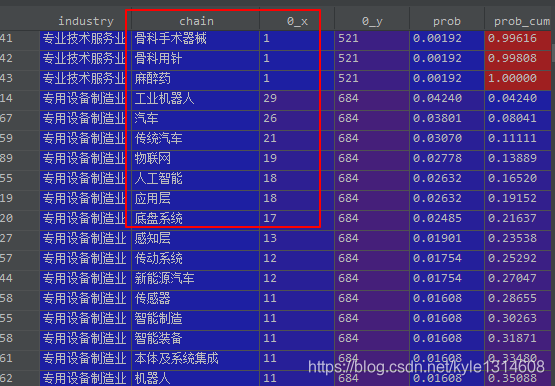
Task: Click the 麻醉药 chain cell
Action: [x=195, y=79]
